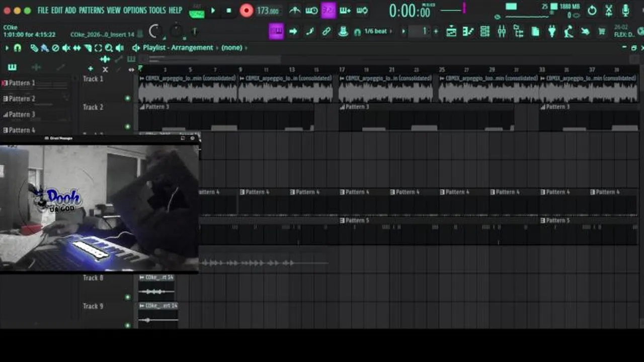The image size is (644, 362).
Task: Select the playlist Delete tool
Action: pos(55,48)
